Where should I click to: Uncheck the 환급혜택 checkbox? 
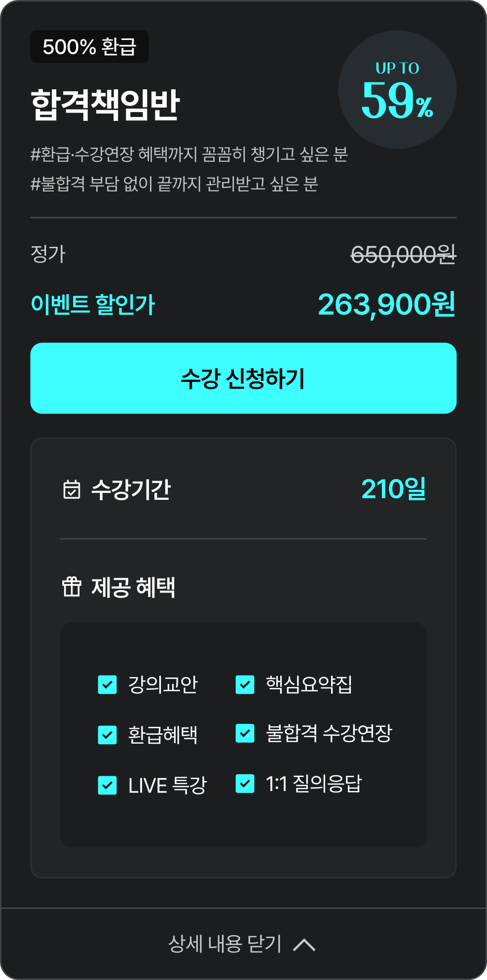[108, 735]
